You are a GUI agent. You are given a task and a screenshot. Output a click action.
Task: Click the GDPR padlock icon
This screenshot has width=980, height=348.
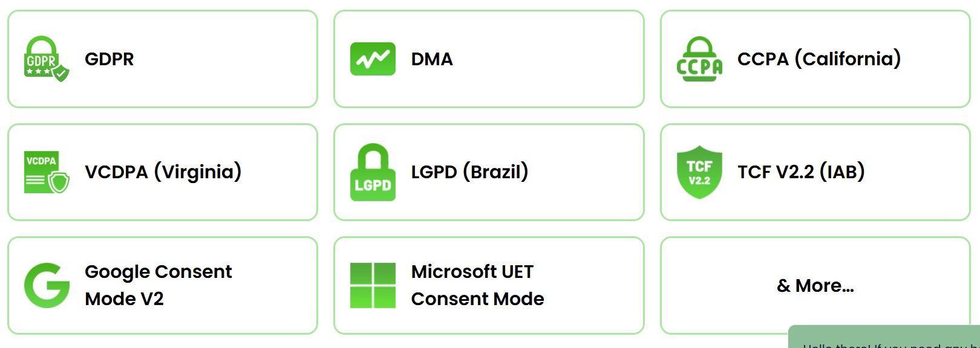(47, 59)
